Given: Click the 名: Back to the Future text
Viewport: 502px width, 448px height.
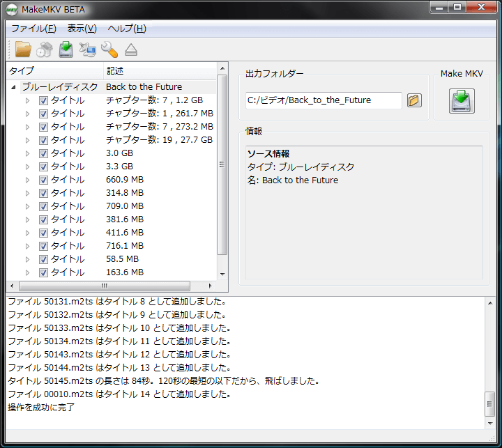Looking at the screenshot, I should [293, 180].
